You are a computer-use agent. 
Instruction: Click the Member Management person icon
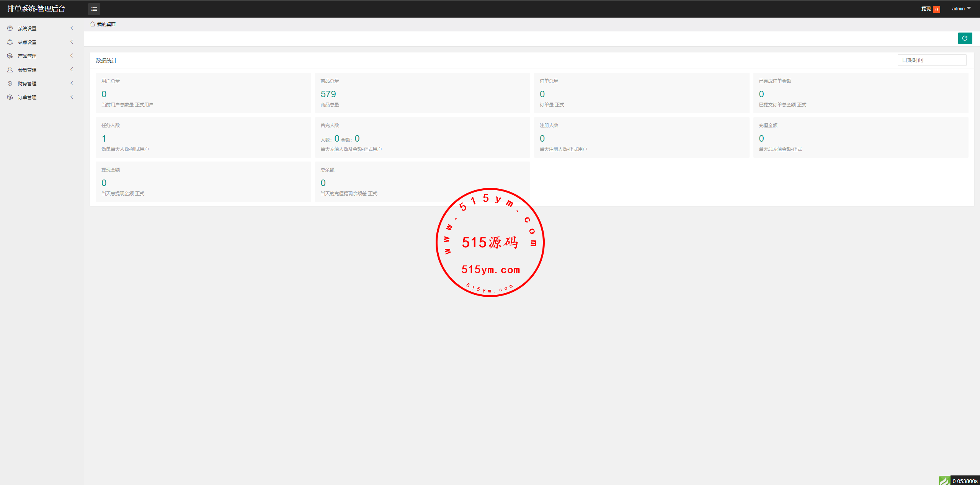[x=10, y=70]
